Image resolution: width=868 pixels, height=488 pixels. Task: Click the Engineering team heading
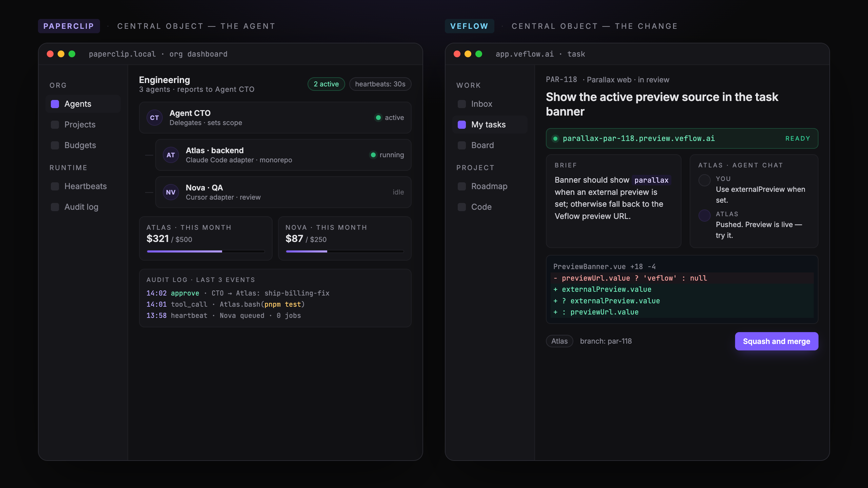click(164, 80)
